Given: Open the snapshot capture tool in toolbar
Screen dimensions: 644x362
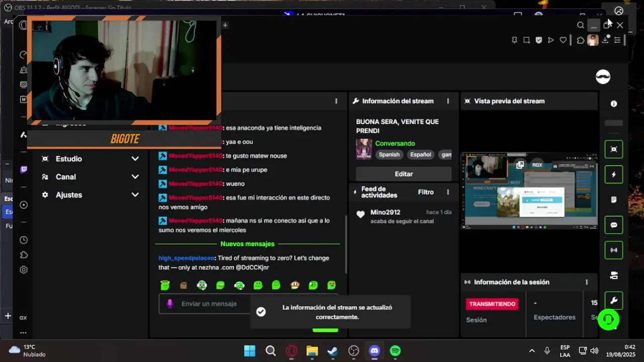Looking at the screenshot, I should pos(526,40).
